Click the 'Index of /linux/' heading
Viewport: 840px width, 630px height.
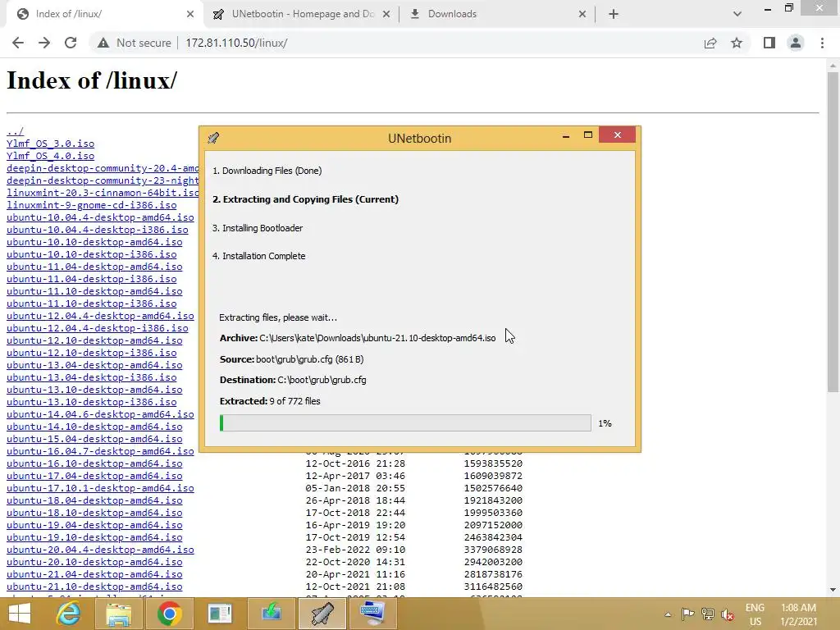tap(92, 80)
